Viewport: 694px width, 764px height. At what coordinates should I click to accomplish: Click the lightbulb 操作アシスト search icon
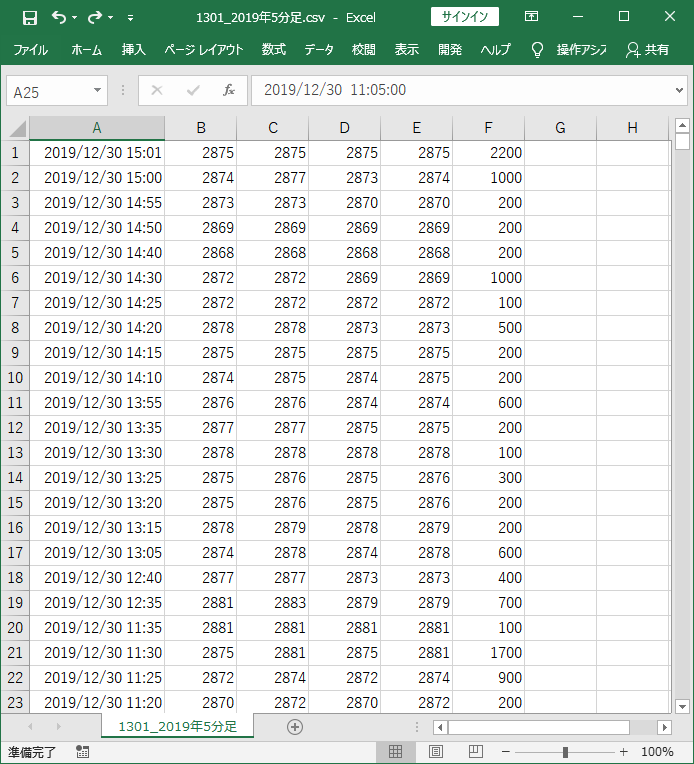(x=537, y=49)
